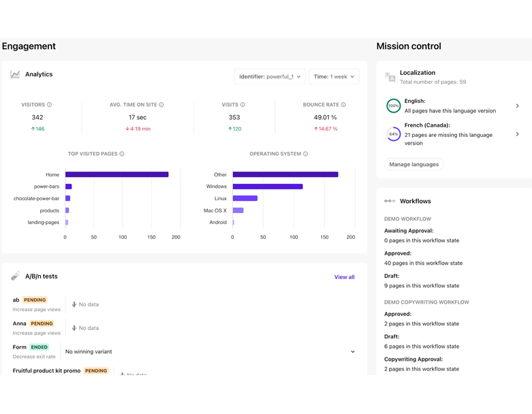The width and height of the screenshot is (532, 414).
Task: Open the French (Canada) language chevron
Action: coord(518,134)
